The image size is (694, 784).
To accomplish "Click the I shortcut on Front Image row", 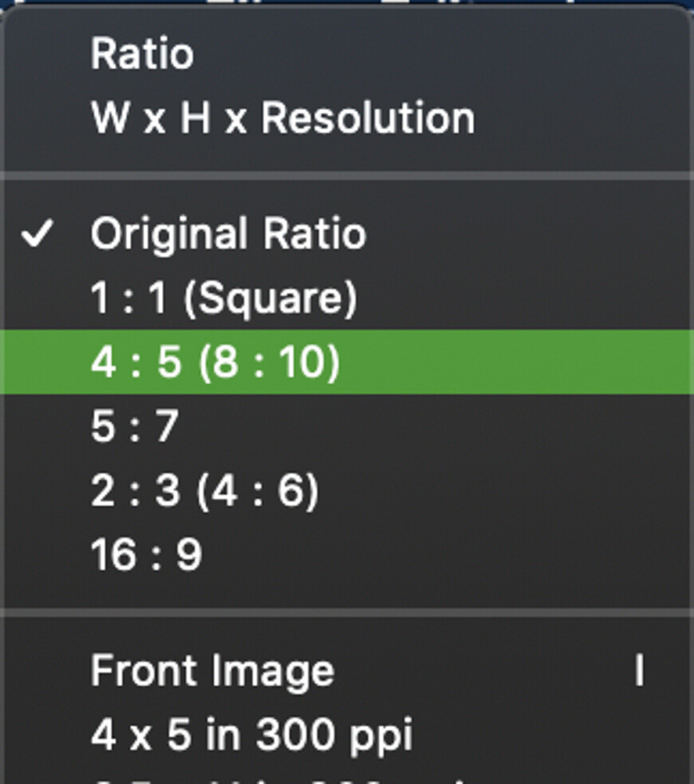I will (639, 672).
